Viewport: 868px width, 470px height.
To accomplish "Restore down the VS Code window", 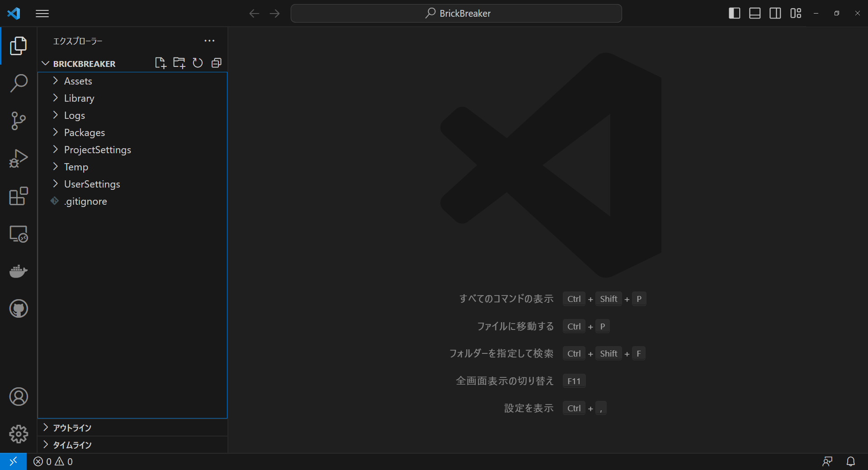I will point(837,14).
